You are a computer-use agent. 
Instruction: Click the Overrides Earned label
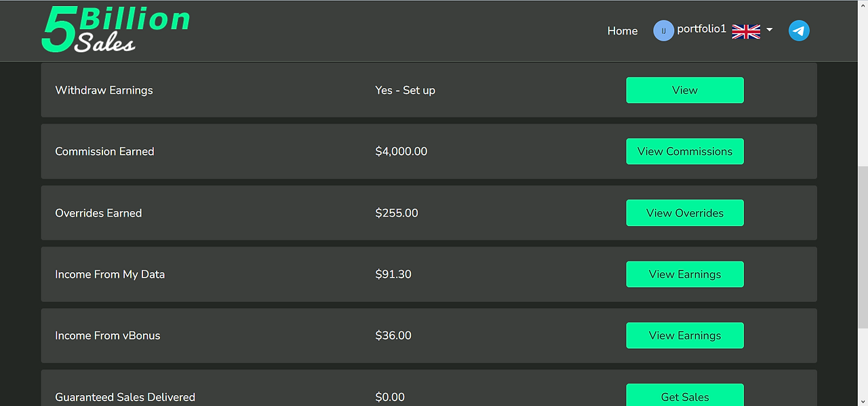click(98, 213)
